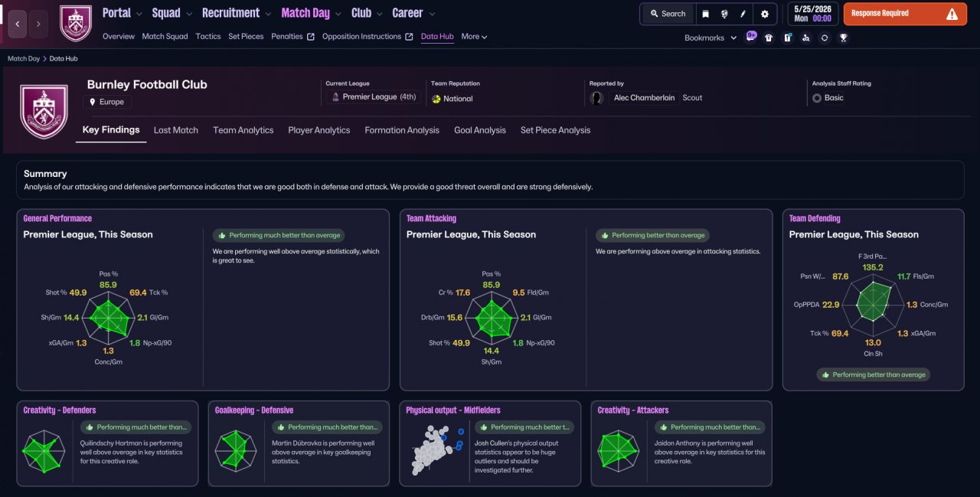Click the National reputation icon
980x497 pixels.
click(x=436, y=99)
